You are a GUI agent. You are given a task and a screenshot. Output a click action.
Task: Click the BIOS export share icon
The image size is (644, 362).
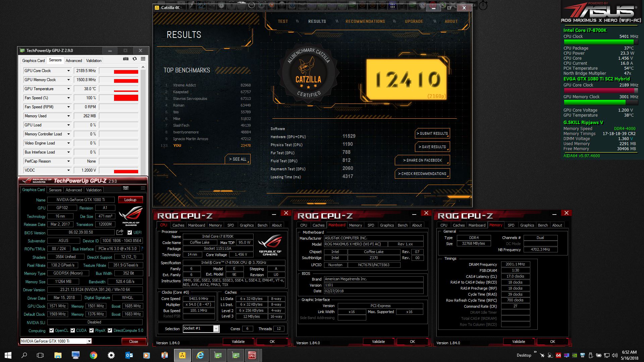click(x=120, y=232)
